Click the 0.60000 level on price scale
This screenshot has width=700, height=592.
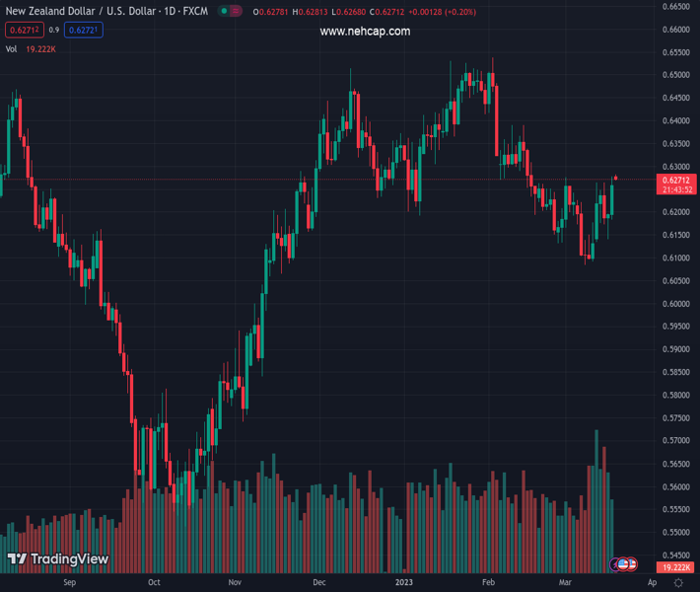pos(675,304)
